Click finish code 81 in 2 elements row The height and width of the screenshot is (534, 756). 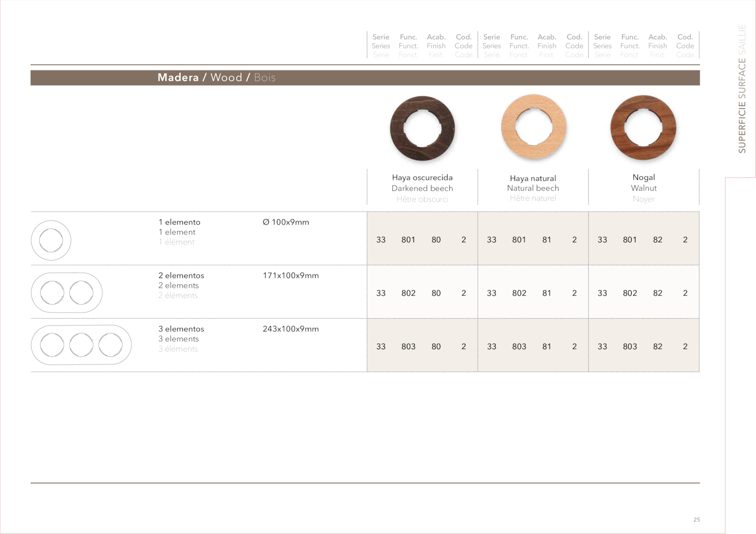point(547,293)
